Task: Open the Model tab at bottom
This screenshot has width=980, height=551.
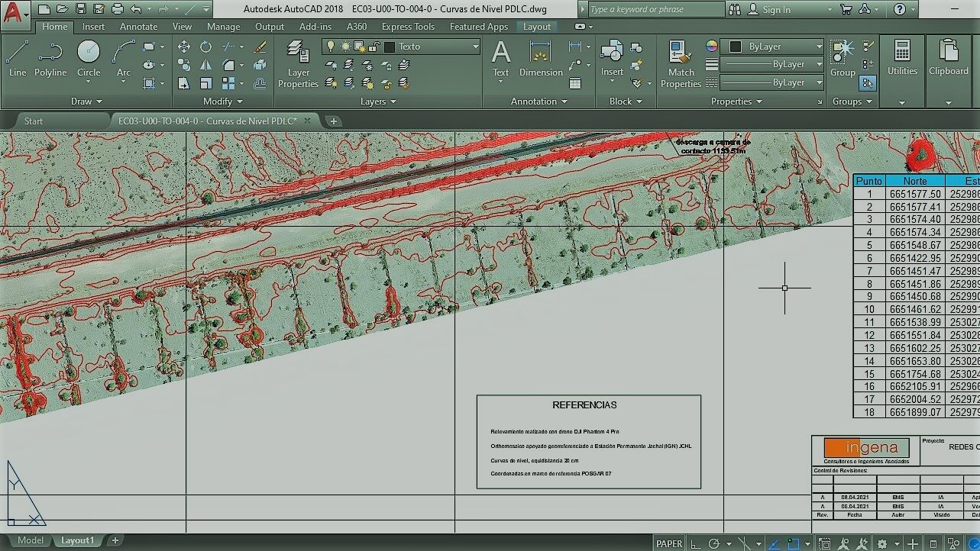Action: 31,540
